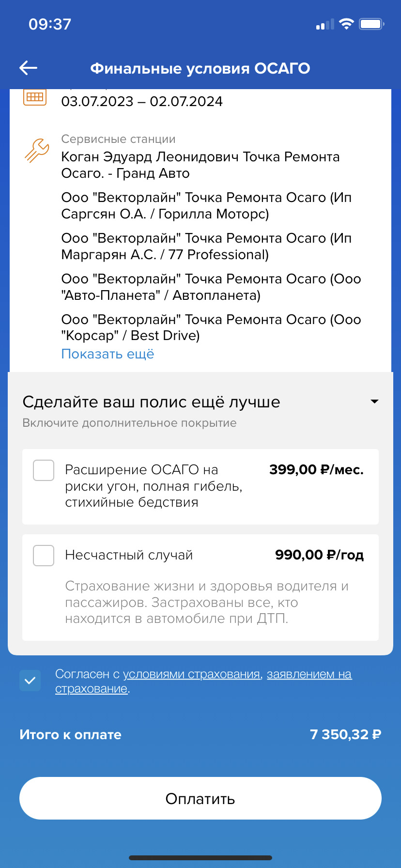The height and width of the screenshot is (868, 401).
Task: Tap the policy period dates 03.07.2023 – 02.07.2024
Action: 142,102
